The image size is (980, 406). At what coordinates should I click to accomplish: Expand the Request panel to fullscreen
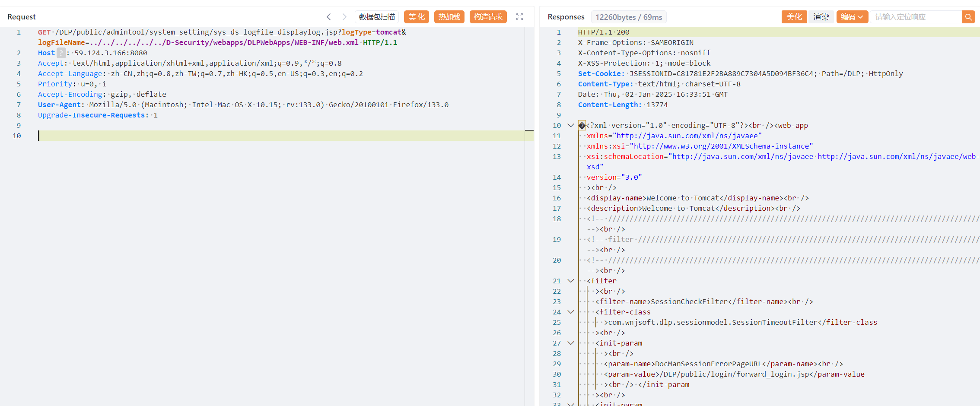point(519,17)
